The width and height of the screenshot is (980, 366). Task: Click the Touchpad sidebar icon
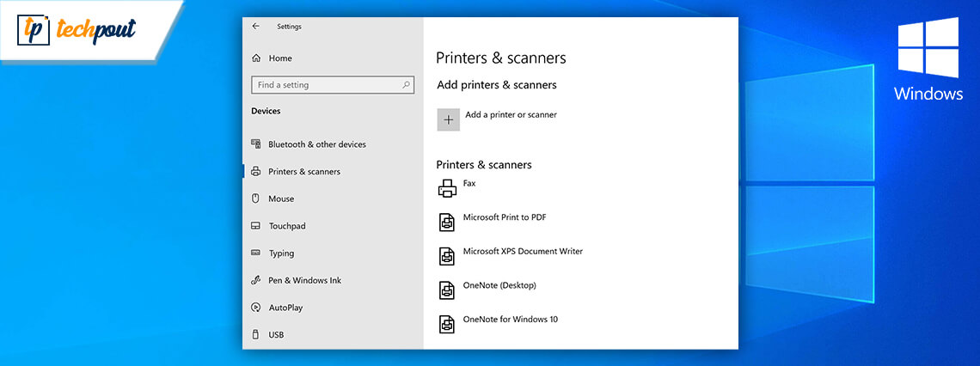coord(255,226)
